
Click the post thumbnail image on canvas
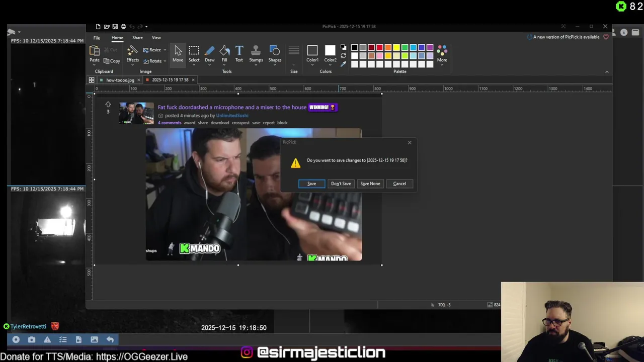[136, 113]
